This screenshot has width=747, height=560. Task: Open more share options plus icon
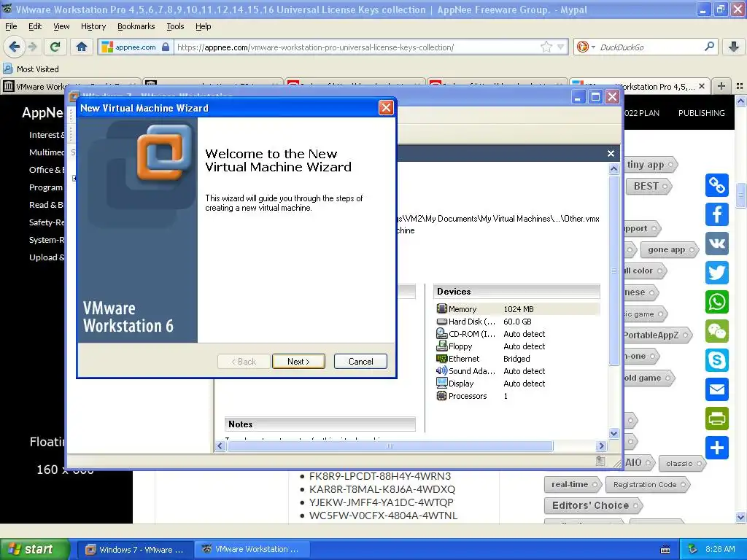(x=717, y=448)
